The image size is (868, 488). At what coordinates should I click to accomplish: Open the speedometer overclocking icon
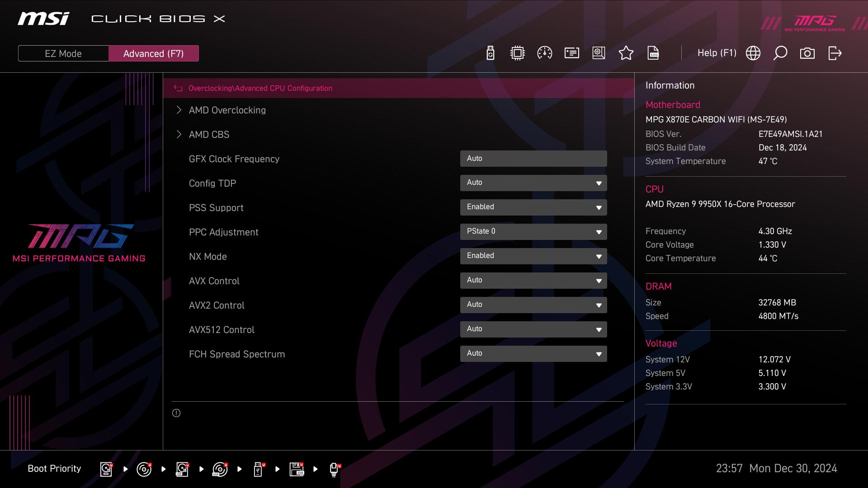pos(544,53)
